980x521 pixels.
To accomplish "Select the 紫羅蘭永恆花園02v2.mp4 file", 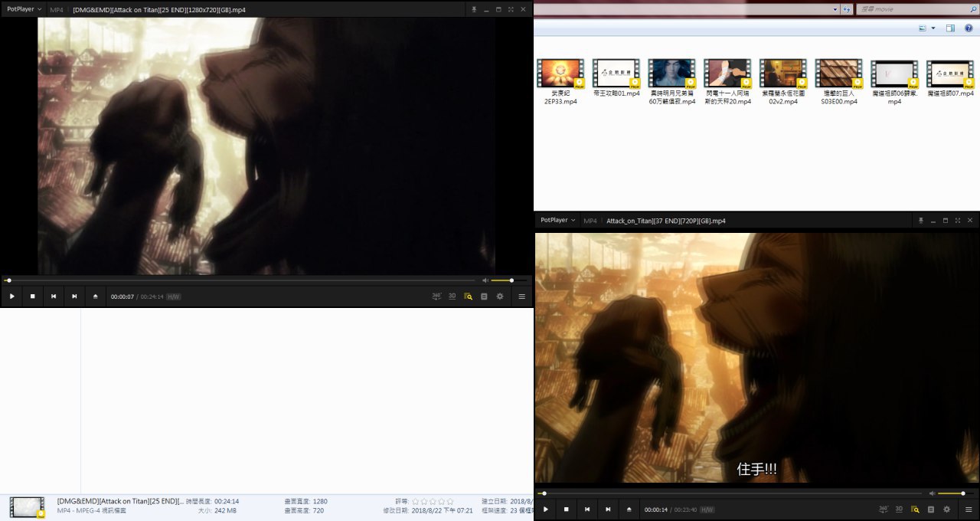I will point(783,82).
